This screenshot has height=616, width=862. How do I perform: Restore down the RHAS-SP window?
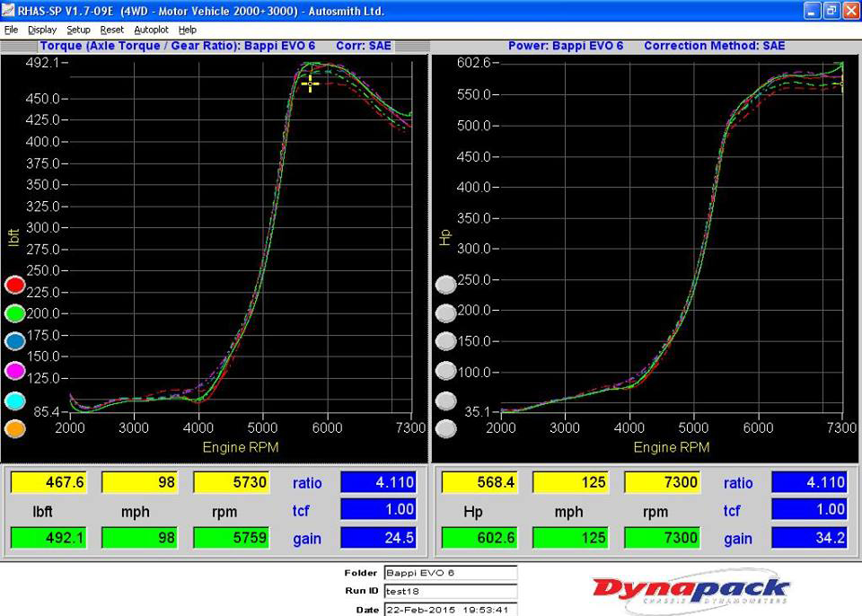(x=831, y=11)
